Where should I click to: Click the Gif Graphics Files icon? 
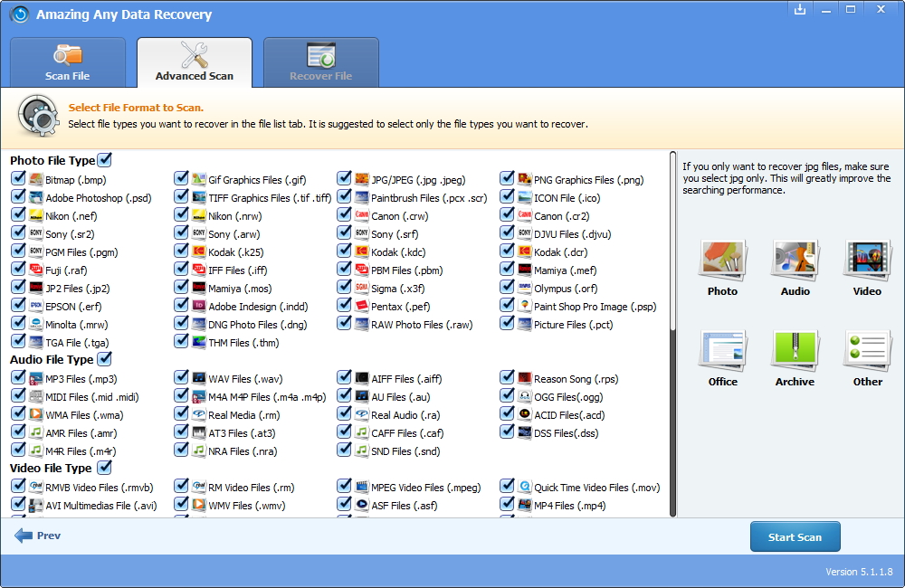pyautogui.click(x=199, y=179)
